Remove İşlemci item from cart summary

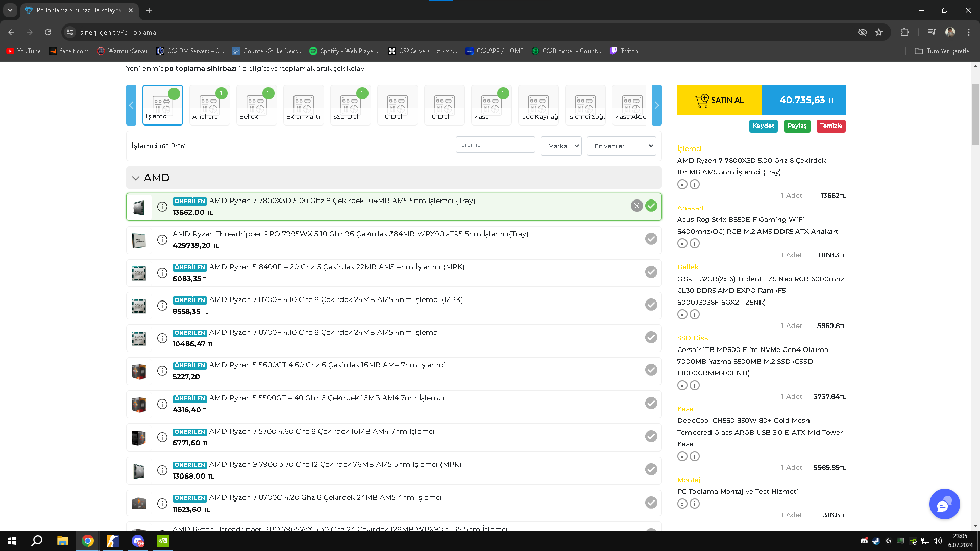[x=682, y=184]
